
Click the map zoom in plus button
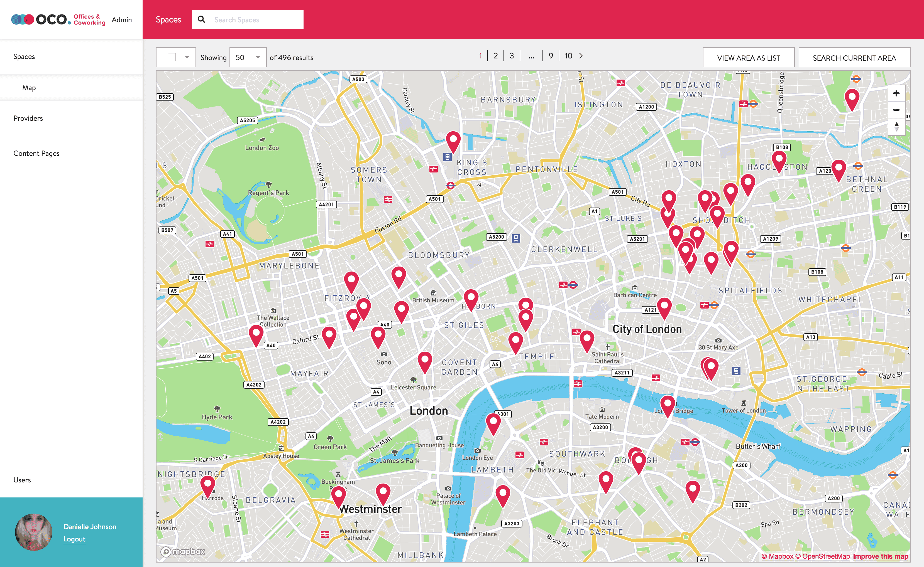pyautogui.click(x=896, y=93)
